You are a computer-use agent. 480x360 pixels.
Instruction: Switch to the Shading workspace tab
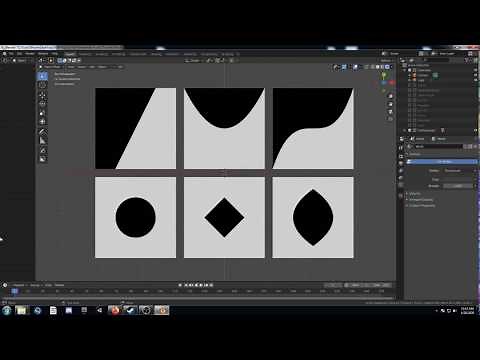(156, 54)
